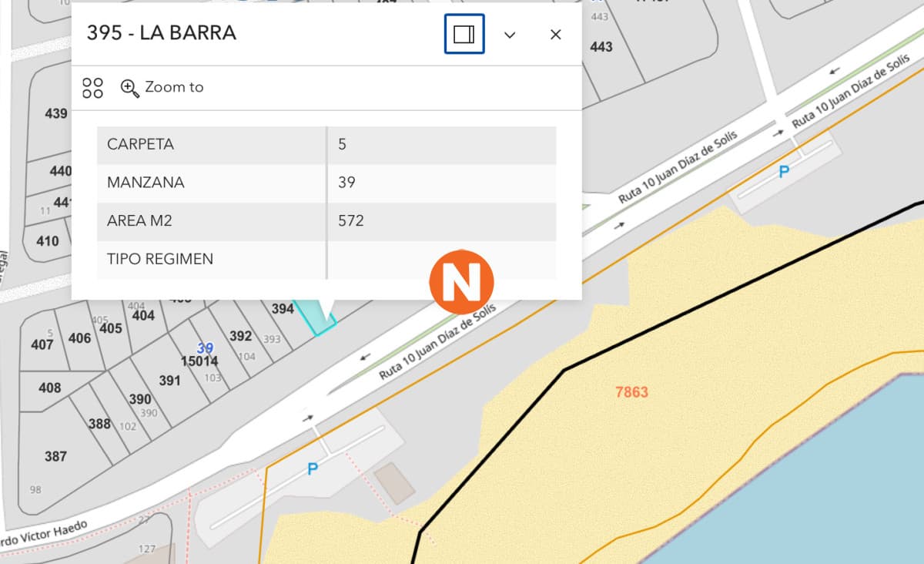Click the TIPO REGIMEN field label
Screen dimensions: 924x564
click(160, 259)
